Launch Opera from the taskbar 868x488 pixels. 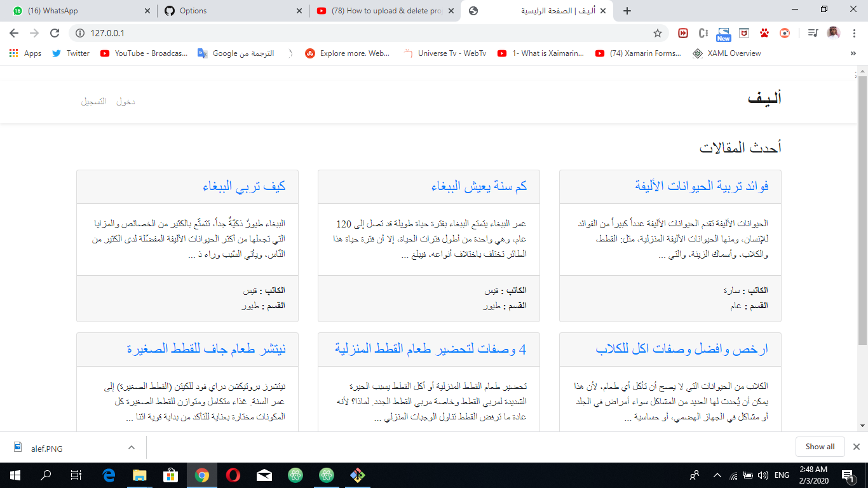pos(233,475)
